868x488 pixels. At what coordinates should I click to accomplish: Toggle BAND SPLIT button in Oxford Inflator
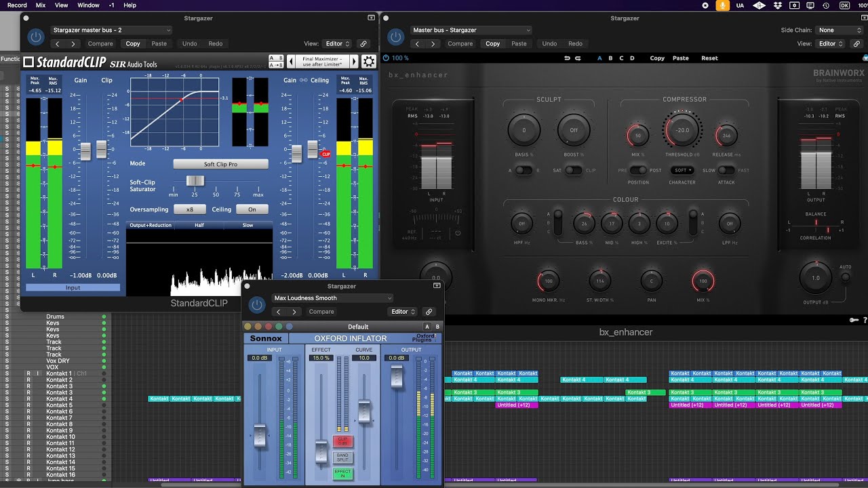pos(342,457)
